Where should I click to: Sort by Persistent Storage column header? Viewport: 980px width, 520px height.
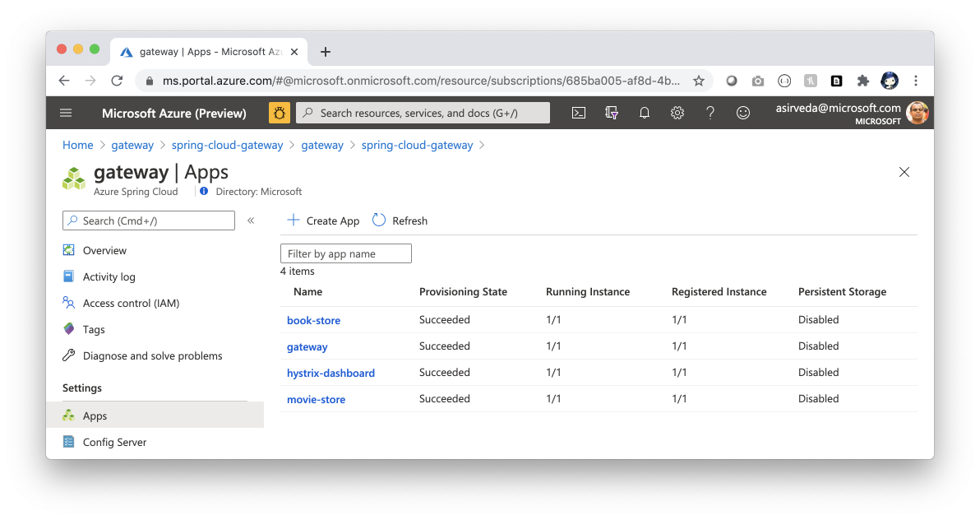click(x=842, y=291)
